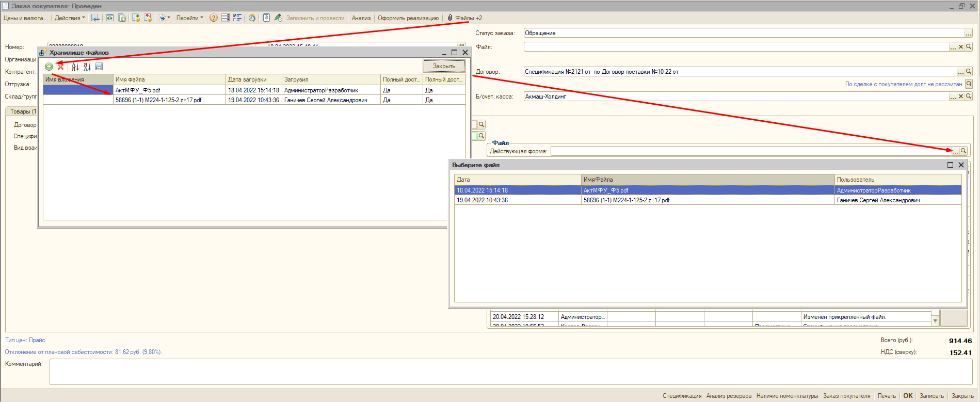The width and height of the screenshot is (980, 402).
Task: Select 58696 (1-1) M224-1-125-2 z=17.pdf in Выберите файл
Action: coord(708,200)
